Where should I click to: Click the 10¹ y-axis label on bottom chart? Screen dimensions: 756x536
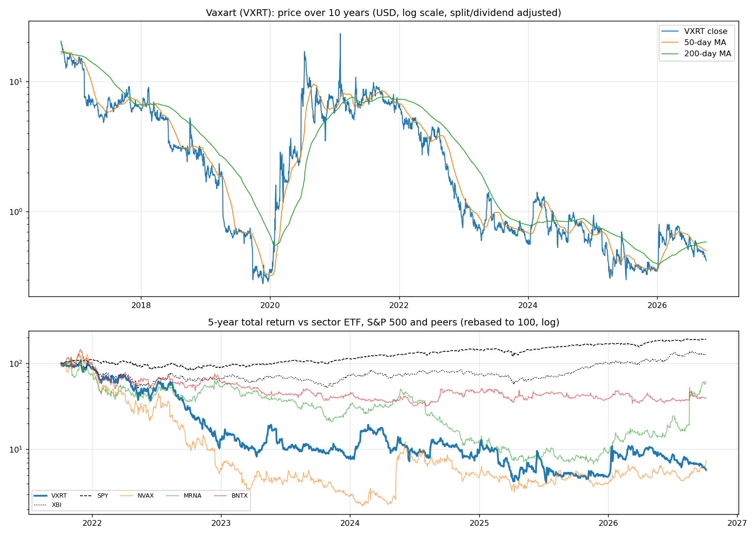[x=16, y=449]
